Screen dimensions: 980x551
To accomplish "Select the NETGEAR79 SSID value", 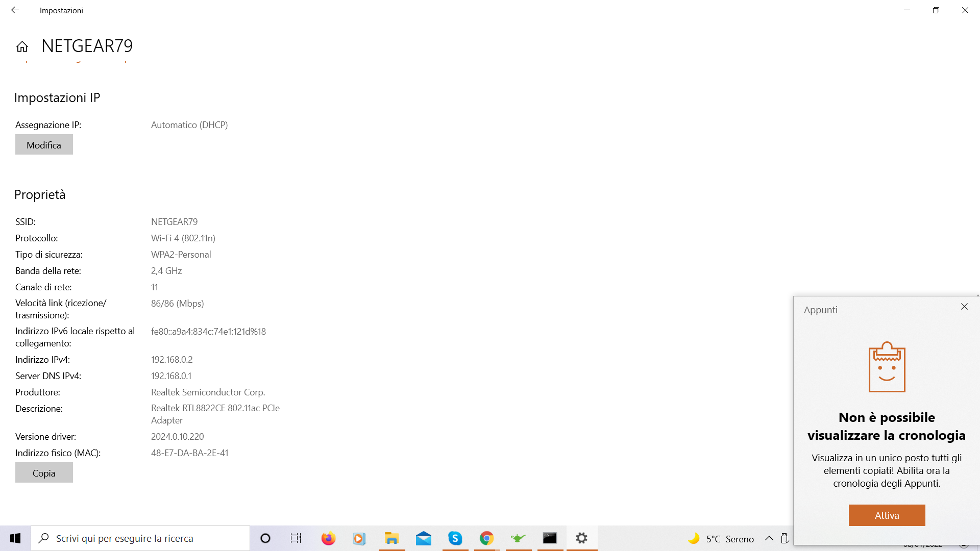I will click(x=175, y=222).
